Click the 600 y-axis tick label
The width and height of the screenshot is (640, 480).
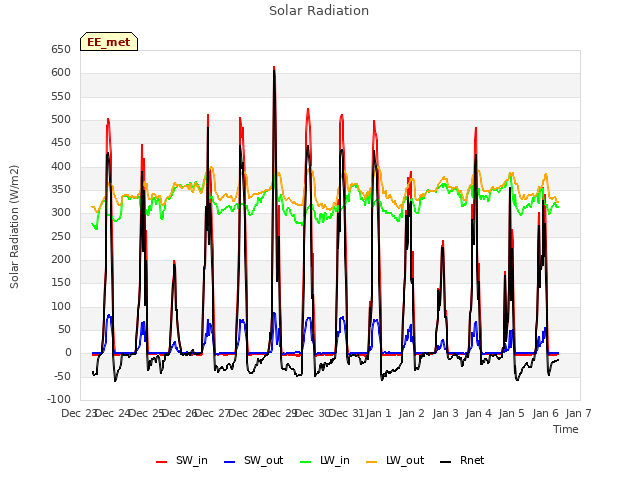(x=61, y=73)
